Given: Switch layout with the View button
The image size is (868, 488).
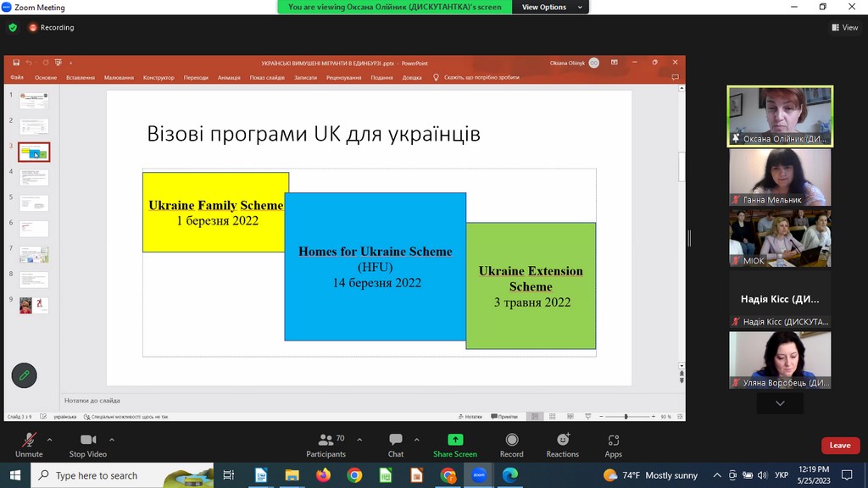Looking at the screenshot, I should (844, 27).
